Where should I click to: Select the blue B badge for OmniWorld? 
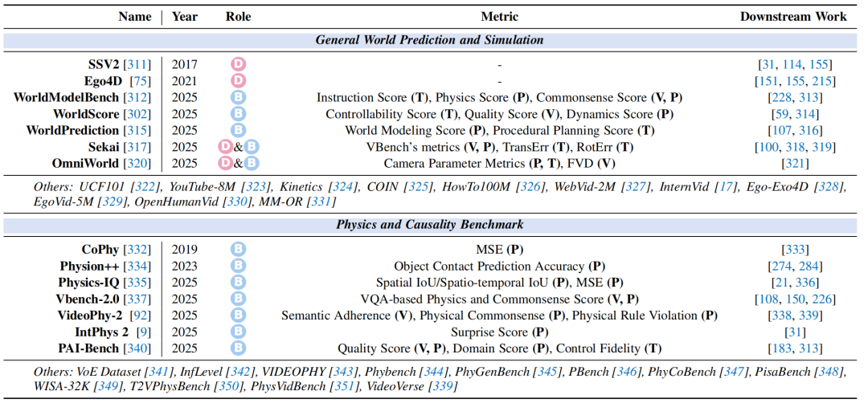pyautogui.click(x=252, y=164)
